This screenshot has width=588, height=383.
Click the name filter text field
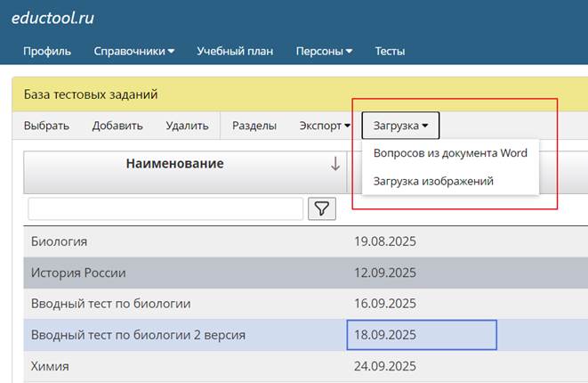coord(165,208)
